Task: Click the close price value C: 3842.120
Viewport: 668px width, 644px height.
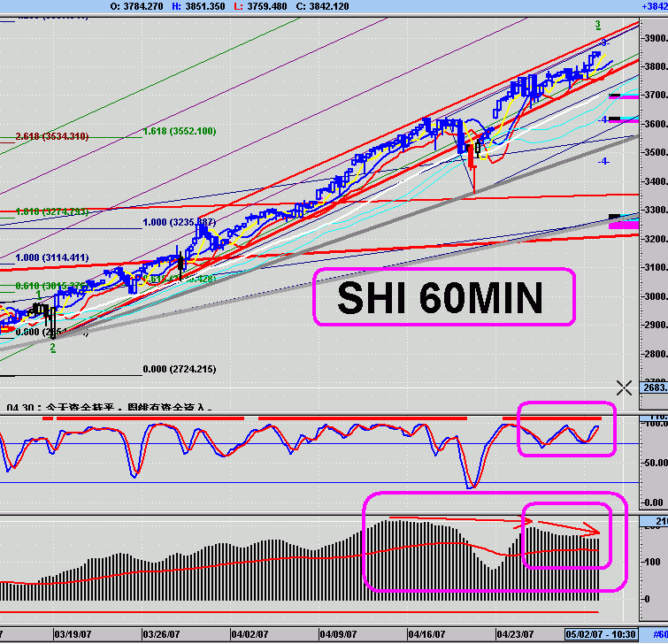Action: pos(322,6)
